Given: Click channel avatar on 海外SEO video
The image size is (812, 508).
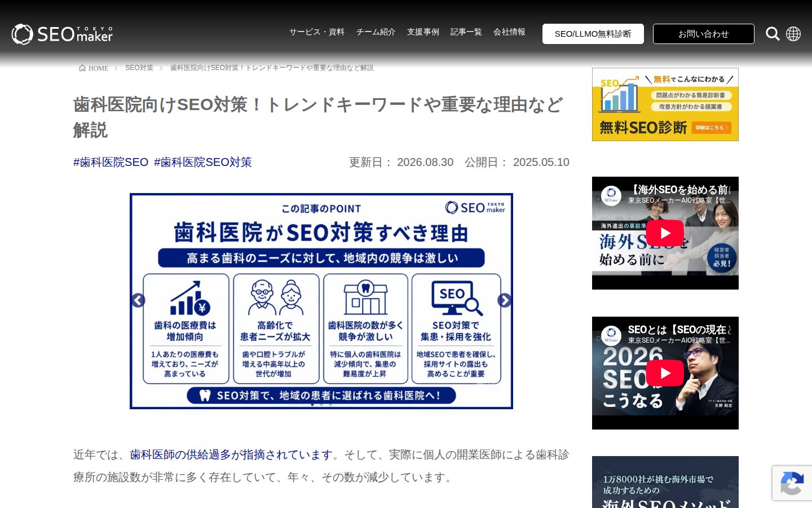Looking at the screenshot, I should pyautogui.click(x=611, y=195).
